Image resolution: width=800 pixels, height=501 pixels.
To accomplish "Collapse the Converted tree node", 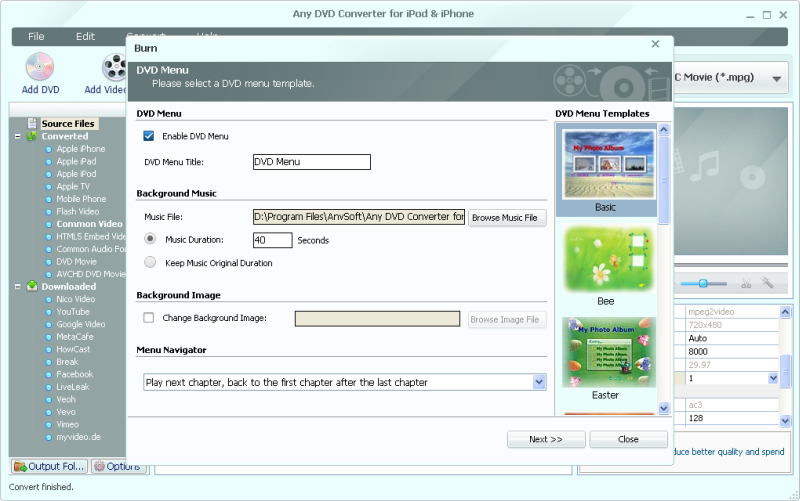I will coord(17,136).
